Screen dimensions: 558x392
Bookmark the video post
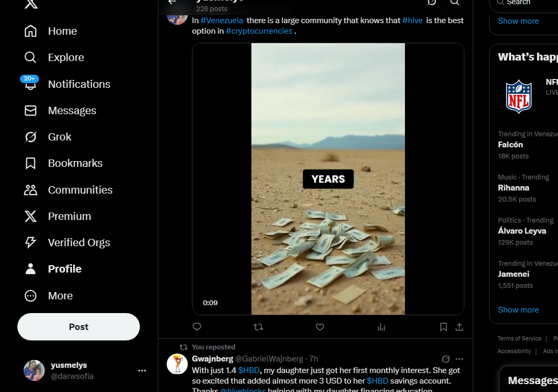[x=443, y=327]
